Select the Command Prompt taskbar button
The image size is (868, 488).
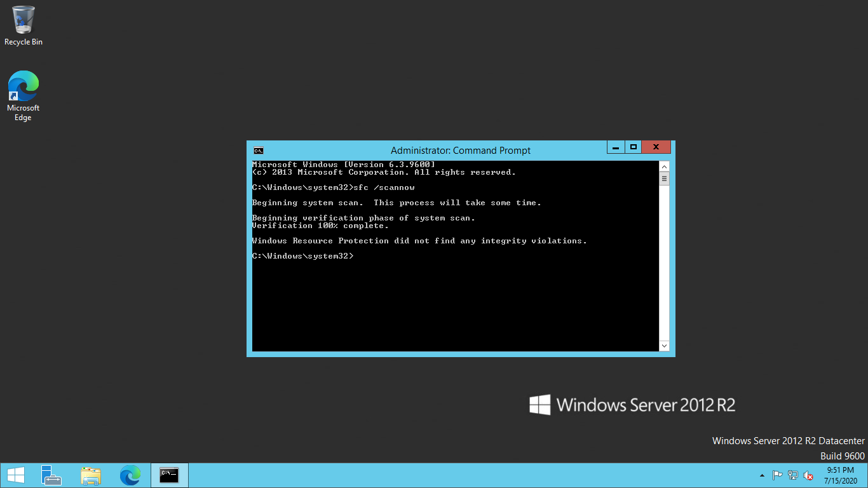coord(169,475)
